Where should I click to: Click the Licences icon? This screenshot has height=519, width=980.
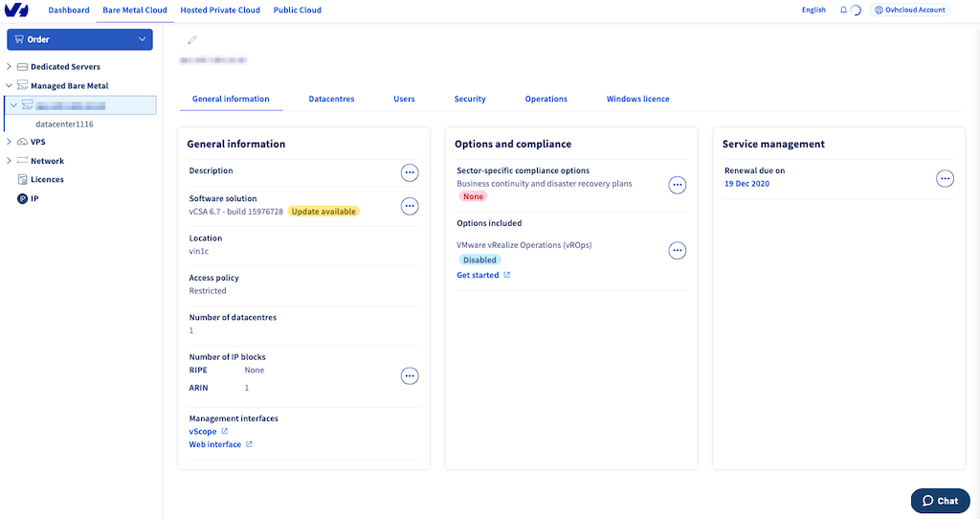[x=23, y=179]
